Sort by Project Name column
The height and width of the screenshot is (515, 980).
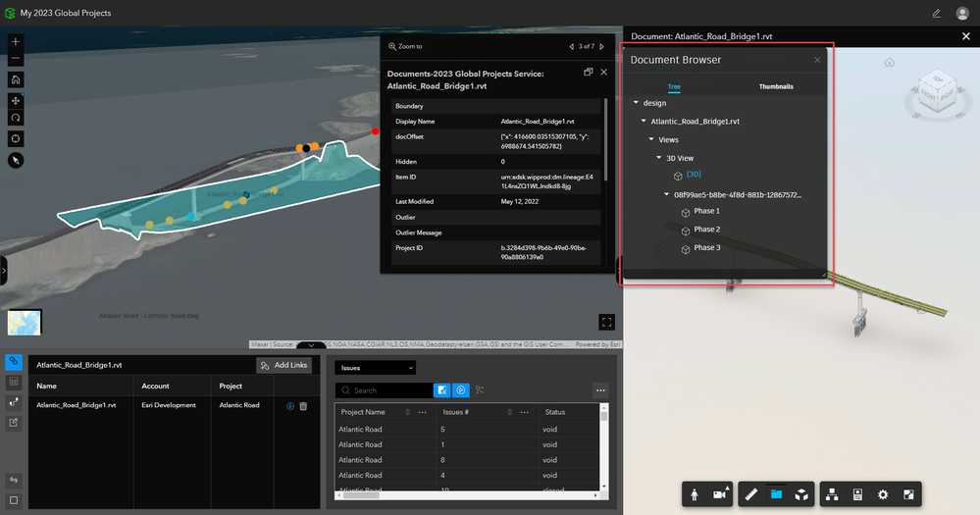[x=407, y=412]
